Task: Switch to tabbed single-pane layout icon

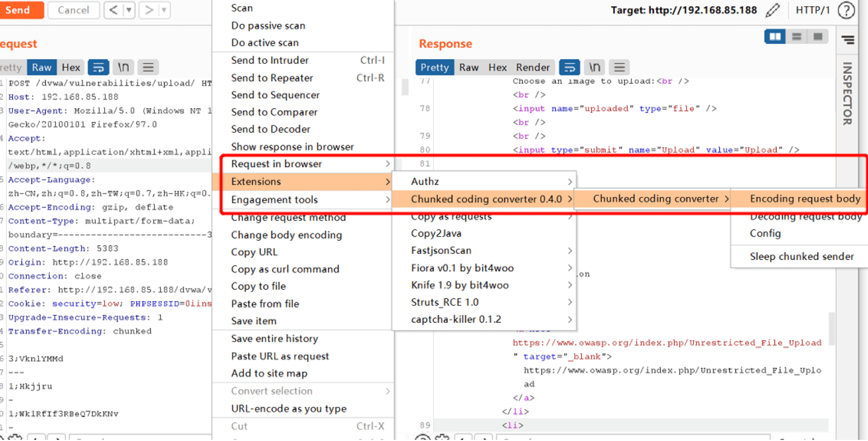Action: [818, 36]
